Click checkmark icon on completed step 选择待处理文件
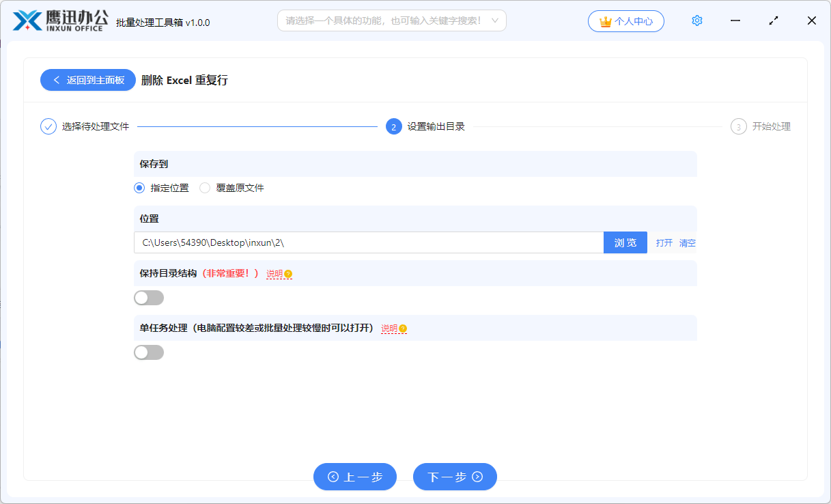The image size is (831, 504). click(x=47, y=126)
